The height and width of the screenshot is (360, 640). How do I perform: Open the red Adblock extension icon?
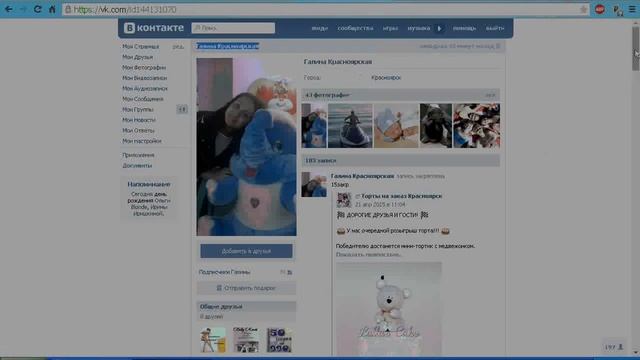tap(600, 9)
